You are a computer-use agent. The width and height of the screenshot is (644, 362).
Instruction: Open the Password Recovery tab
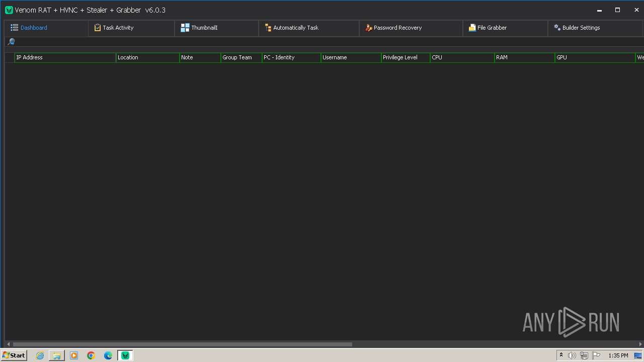tap(411, 28)
